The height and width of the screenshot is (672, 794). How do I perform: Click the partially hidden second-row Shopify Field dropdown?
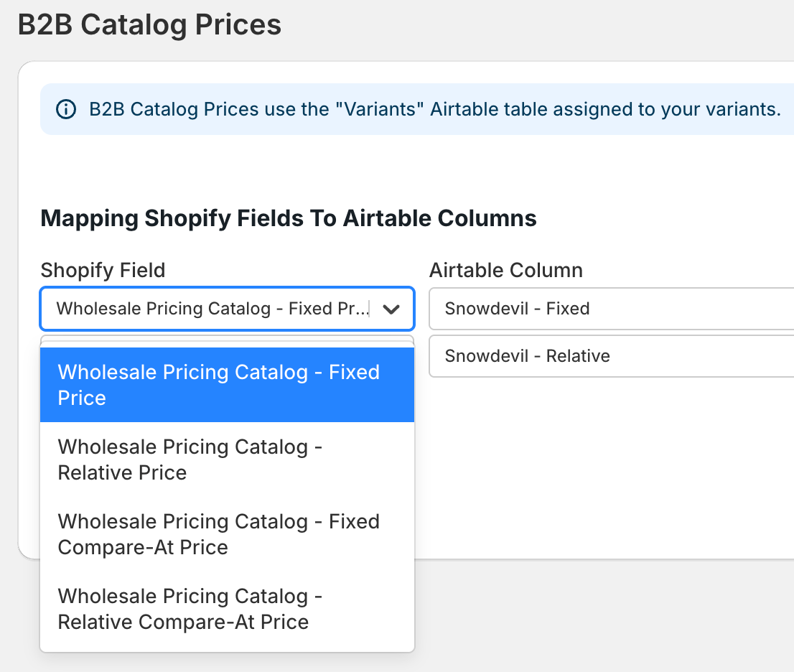click(227, 340)
